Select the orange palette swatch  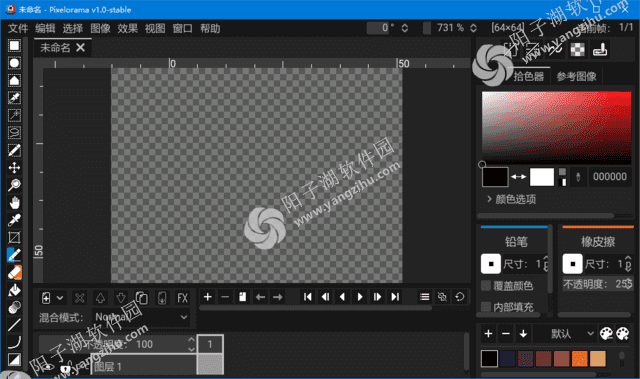(x=579, y=359)
